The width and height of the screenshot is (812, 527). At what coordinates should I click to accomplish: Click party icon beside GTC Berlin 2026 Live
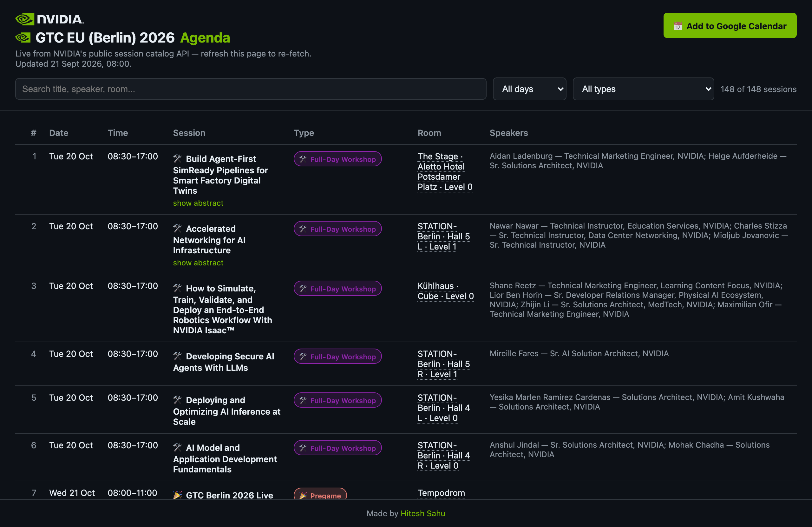177,495
